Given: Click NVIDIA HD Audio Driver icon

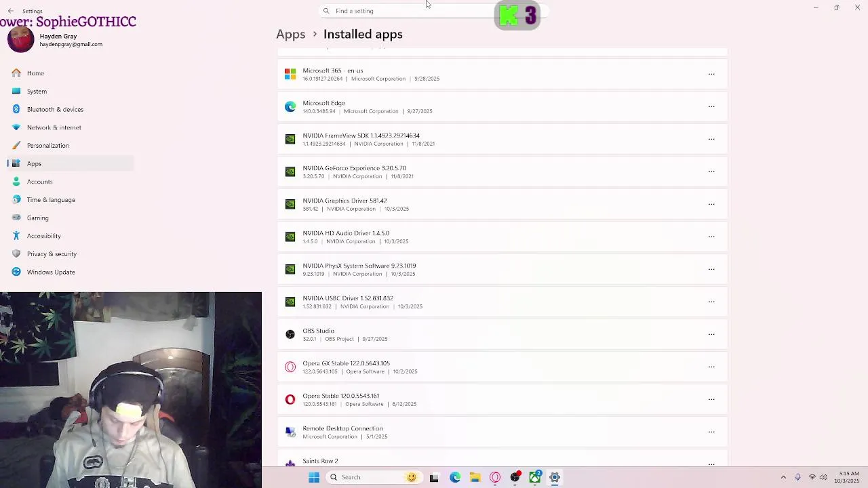Looking at the screenshot, I should [x=290, y=237].
